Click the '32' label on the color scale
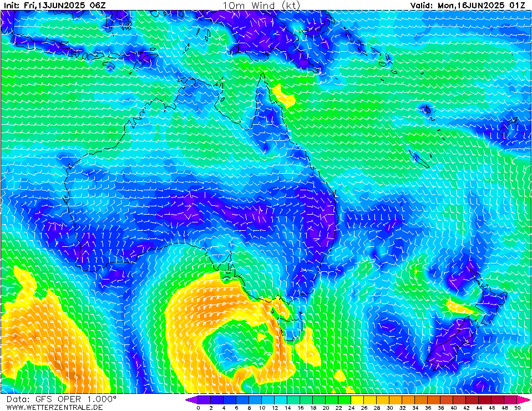This screenshot has height=411, width=532. click(403, 408)
